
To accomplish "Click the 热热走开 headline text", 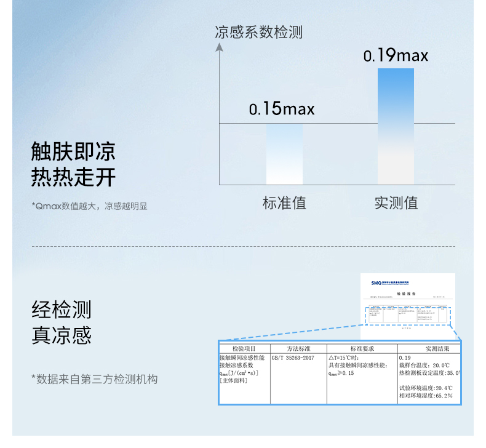I will [x=73, y=178].
